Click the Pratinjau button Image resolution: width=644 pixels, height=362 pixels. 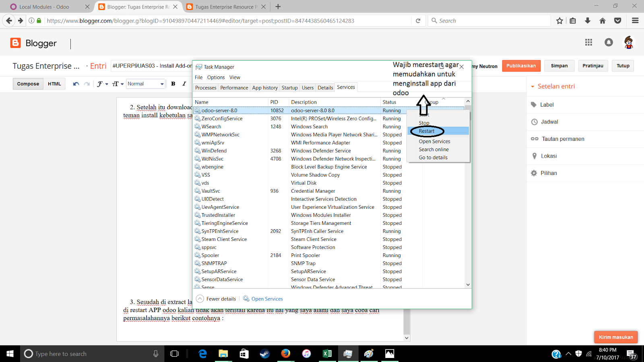click(x=593, y=66)
